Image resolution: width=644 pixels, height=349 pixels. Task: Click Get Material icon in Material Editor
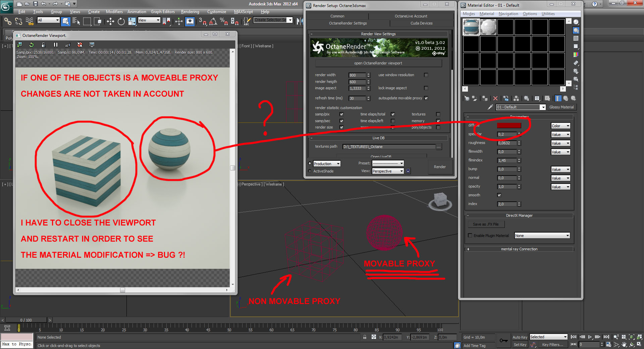pos(467,98)
